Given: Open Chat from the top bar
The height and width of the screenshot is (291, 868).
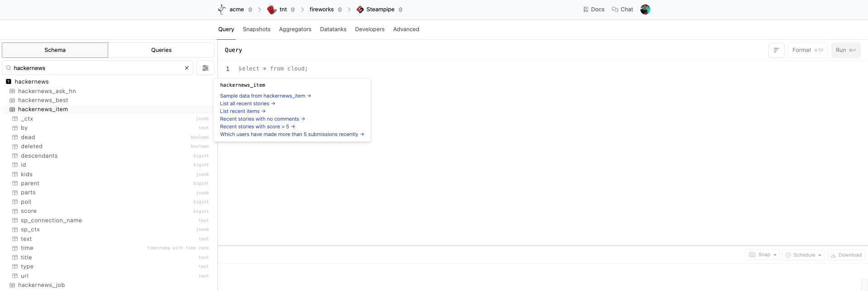Looking at the screenshot, I should 622,9.
